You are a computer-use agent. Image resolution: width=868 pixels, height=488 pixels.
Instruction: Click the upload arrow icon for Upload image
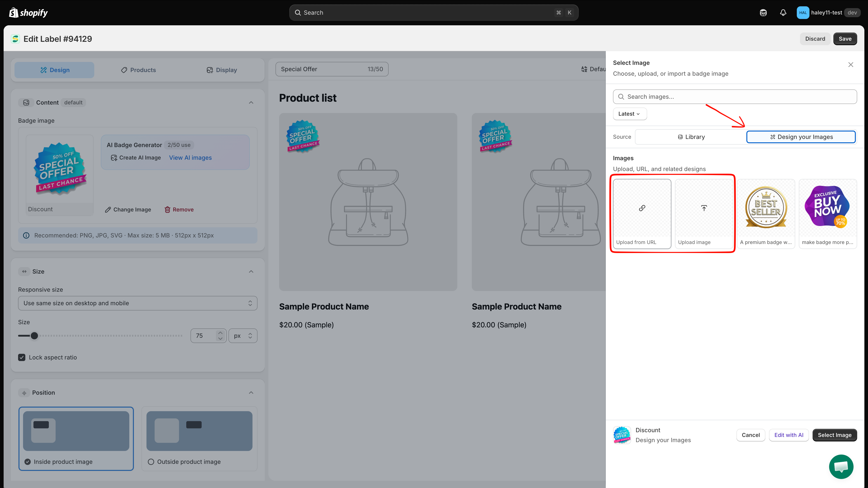(x=704, y=208)
